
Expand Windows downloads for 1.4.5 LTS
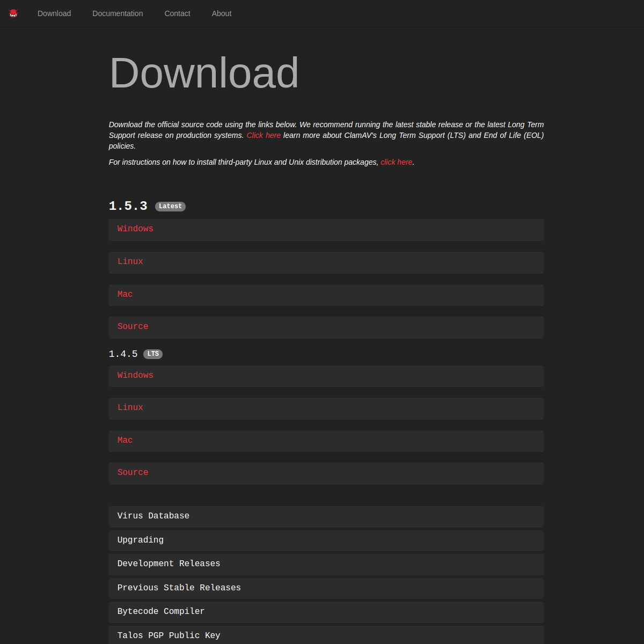pyautogui.click(x=326, y=376)
